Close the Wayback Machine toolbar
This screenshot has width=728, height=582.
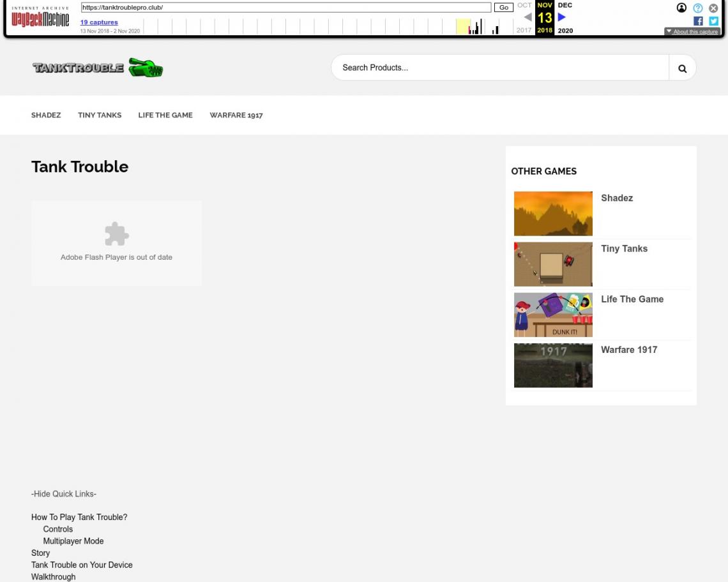coord(713,8)
